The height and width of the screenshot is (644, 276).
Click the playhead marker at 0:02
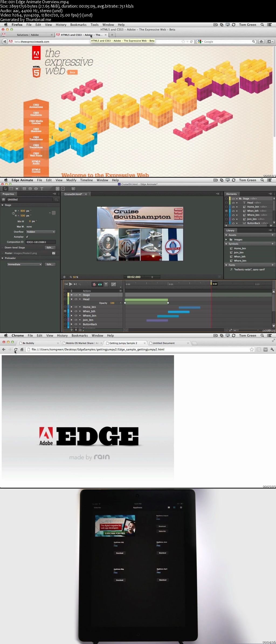pyautogui.click(x=211, y=283)
